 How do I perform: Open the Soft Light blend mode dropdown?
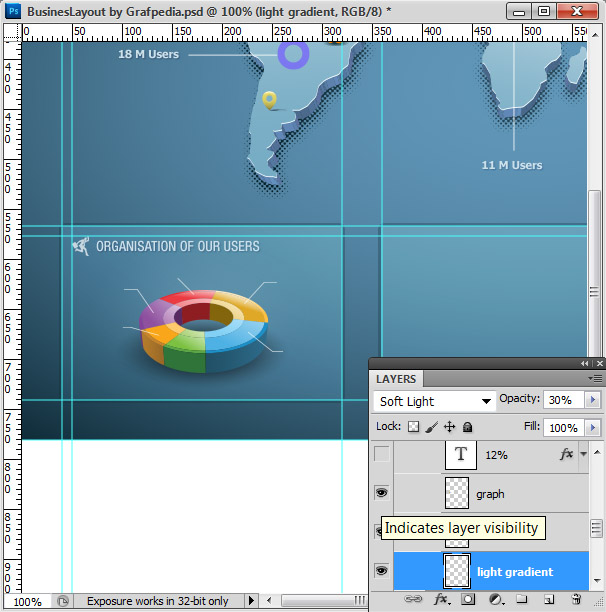434,401
